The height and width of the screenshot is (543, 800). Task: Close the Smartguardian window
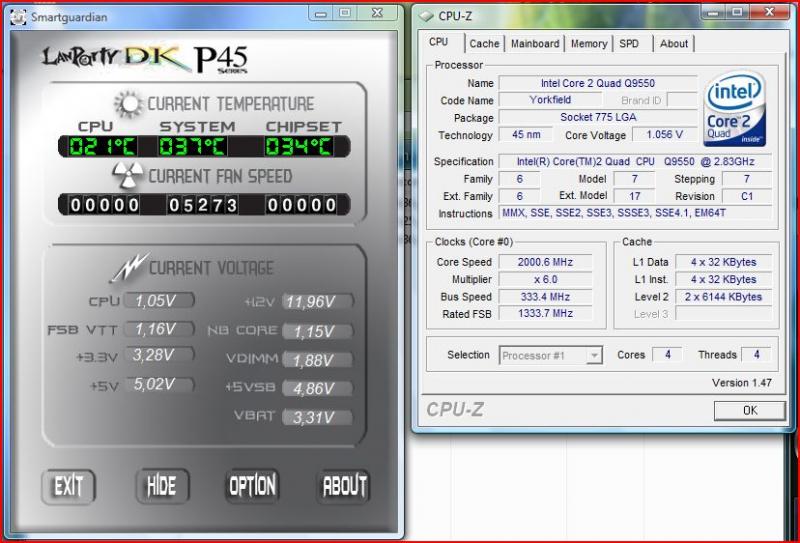(x=377, y=14)
